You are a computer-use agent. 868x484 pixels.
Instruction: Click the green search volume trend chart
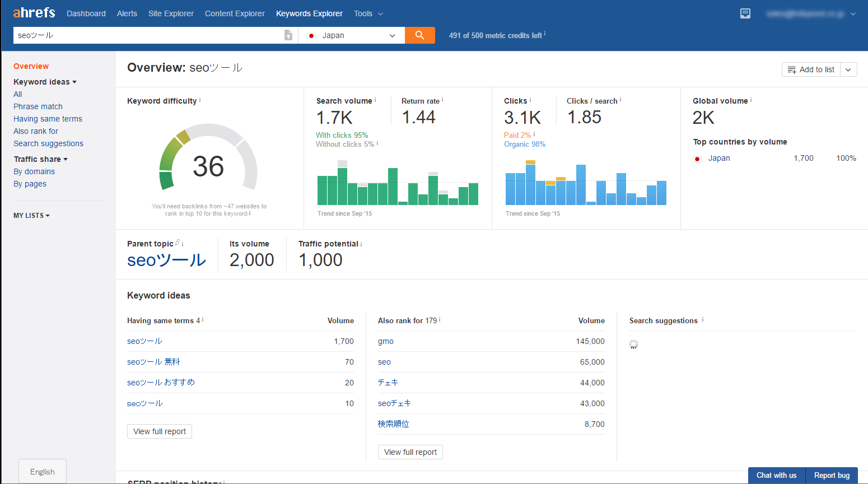(398, 183)
